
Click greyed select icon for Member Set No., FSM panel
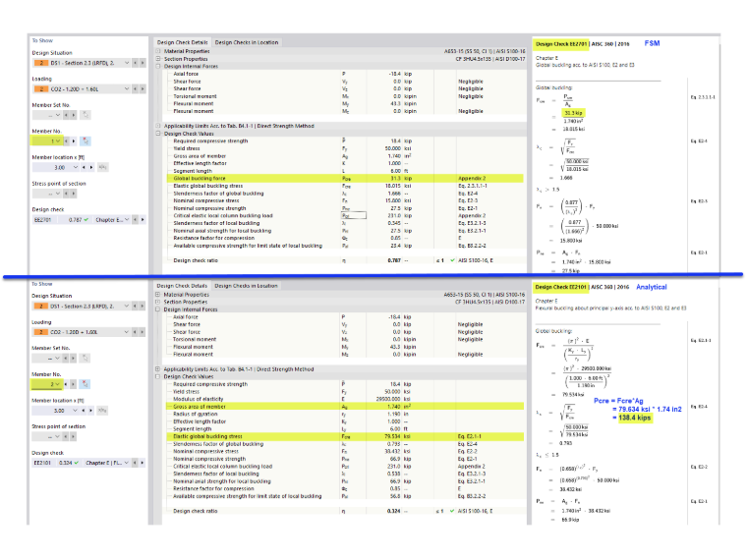tap(86, 115)
